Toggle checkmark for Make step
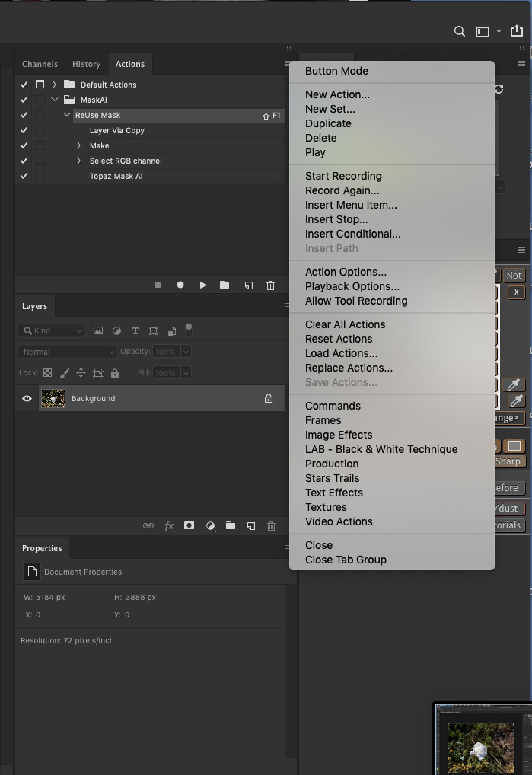This screenshot has width=532, height=775. (24, 145)
